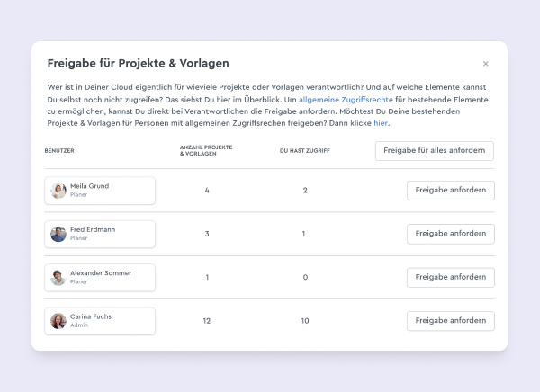Click Freigabe für alles anfordern button
The image size is (540, 392).
pos(435,151)
